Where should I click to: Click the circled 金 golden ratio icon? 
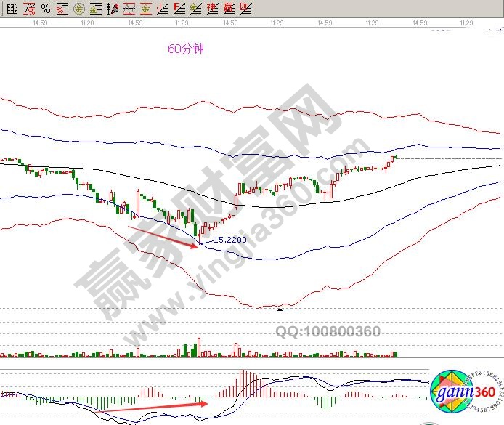pos(78,9)
